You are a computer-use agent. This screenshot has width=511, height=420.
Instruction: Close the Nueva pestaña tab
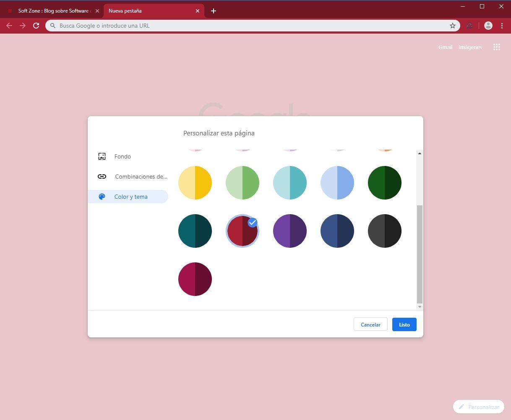(198, 11)
